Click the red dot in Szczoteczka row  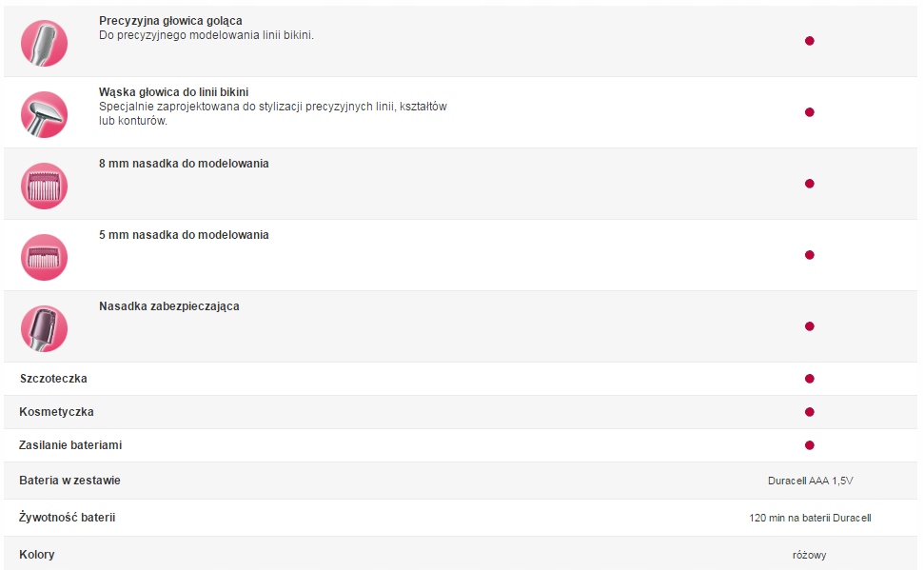click(x=810, y=379)
